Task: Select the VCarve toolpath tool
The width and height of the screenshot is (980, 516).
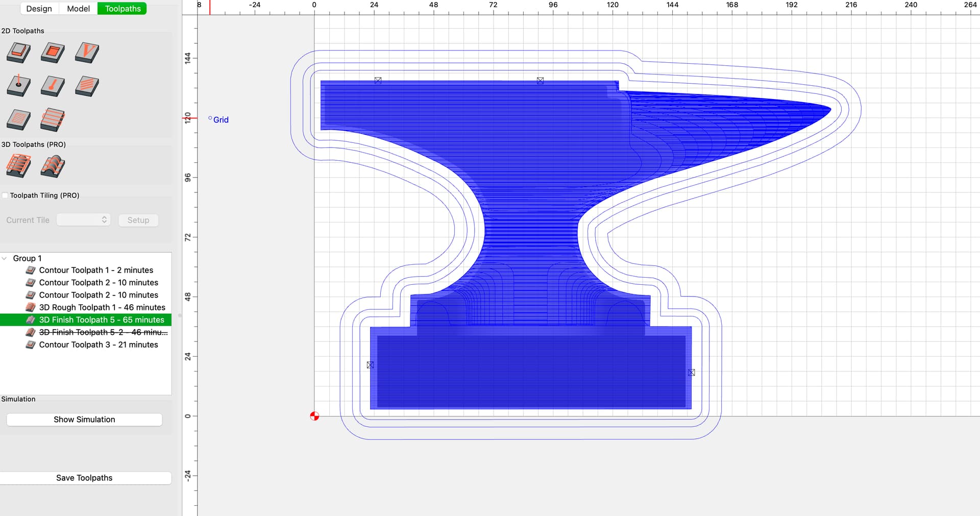Action: point(87,53)
